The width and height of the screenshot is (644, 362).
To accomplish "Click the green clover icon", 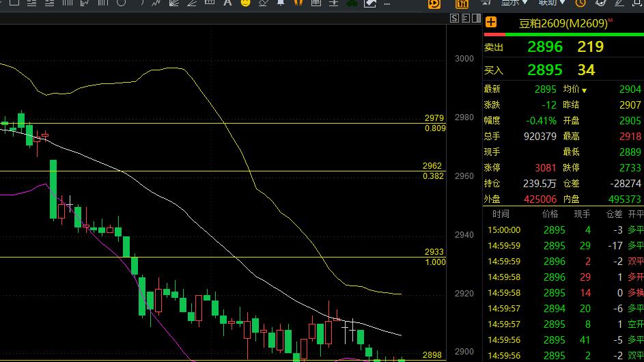I will (x=352, y=3).
